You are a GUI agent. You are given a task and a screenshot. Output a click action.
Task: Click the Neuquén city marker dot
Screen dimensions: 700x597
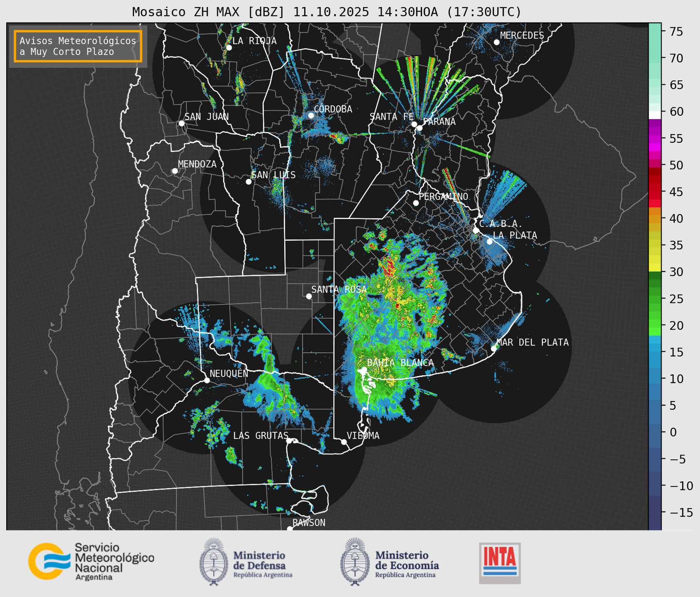(x=207, y=380)
